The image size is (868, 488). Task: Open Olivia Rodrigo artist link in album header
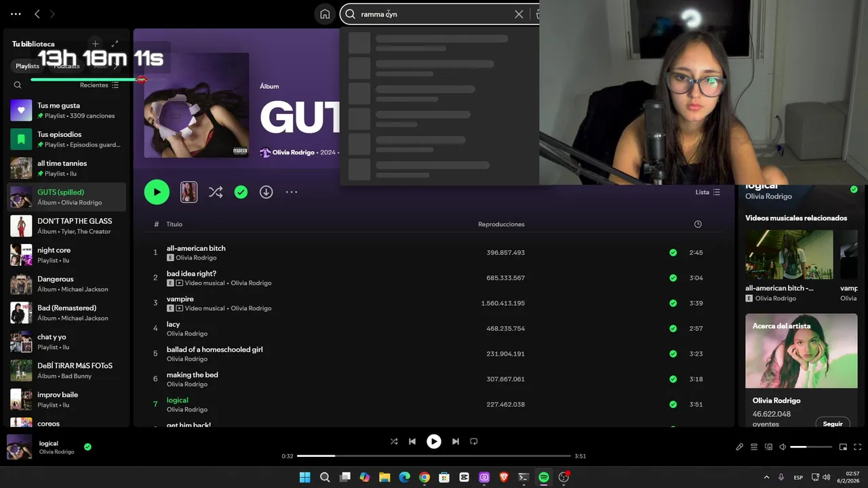tap(293, 152)
